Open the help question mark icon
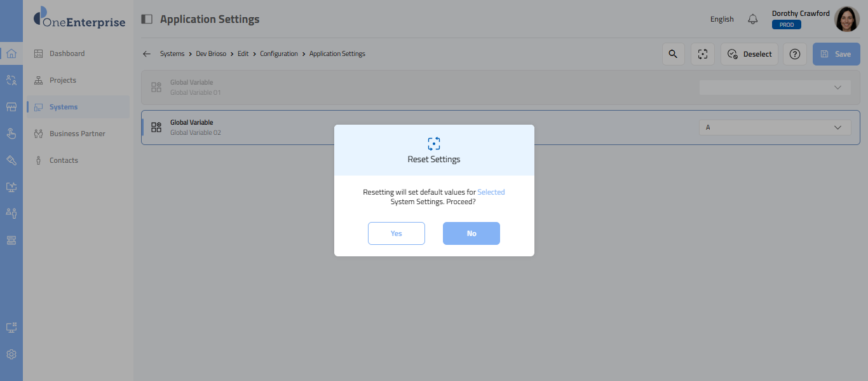The height and width of the screenshot is (381, 868). [794, 54]
